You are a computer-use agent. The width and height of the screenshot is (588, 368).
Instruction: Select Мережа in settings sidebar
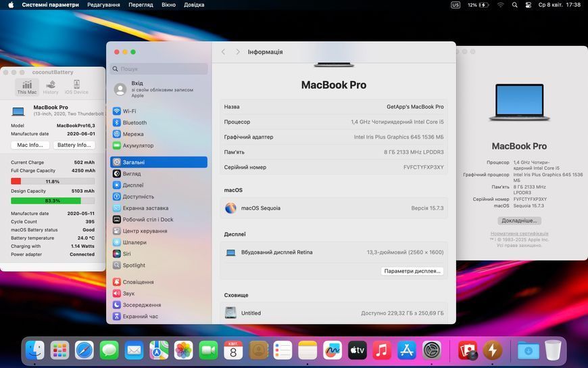[159, 134]
